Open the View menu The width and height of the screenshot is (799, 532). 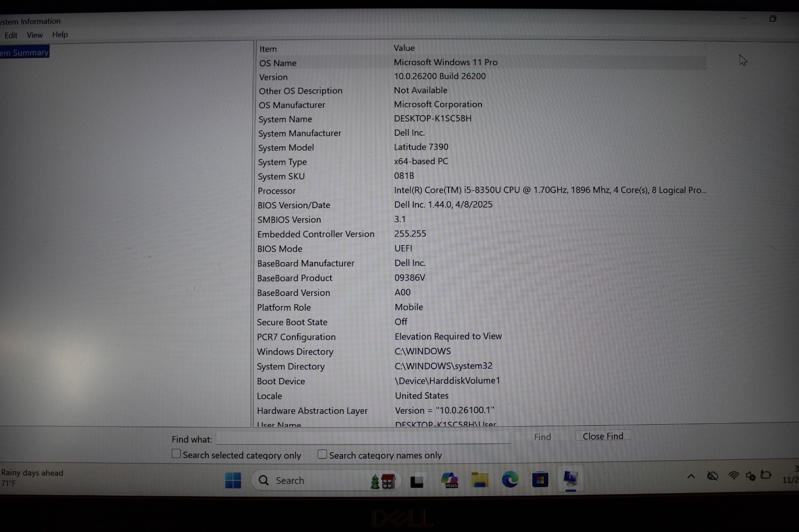[34, 35]
